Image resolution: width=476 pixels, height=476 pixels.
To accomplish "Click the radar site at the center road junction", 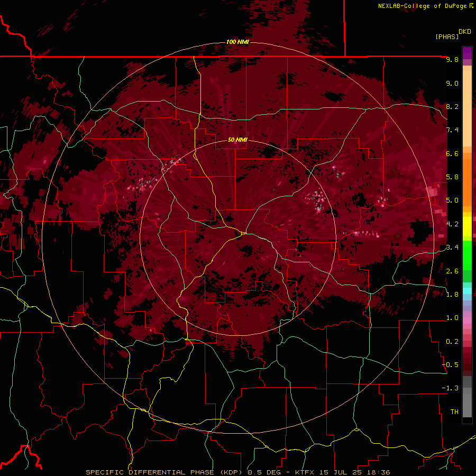I will click(x=243, y=233).
